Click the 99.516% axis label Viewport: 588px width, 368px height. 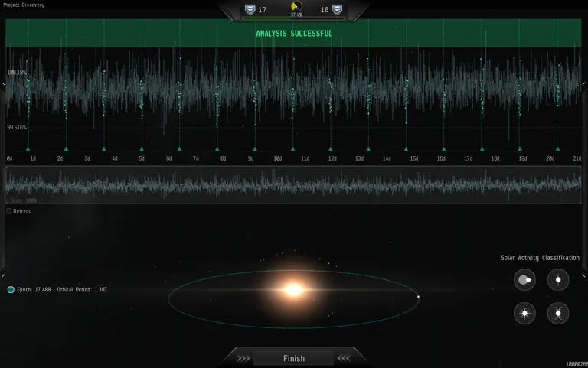coord(17,127)
